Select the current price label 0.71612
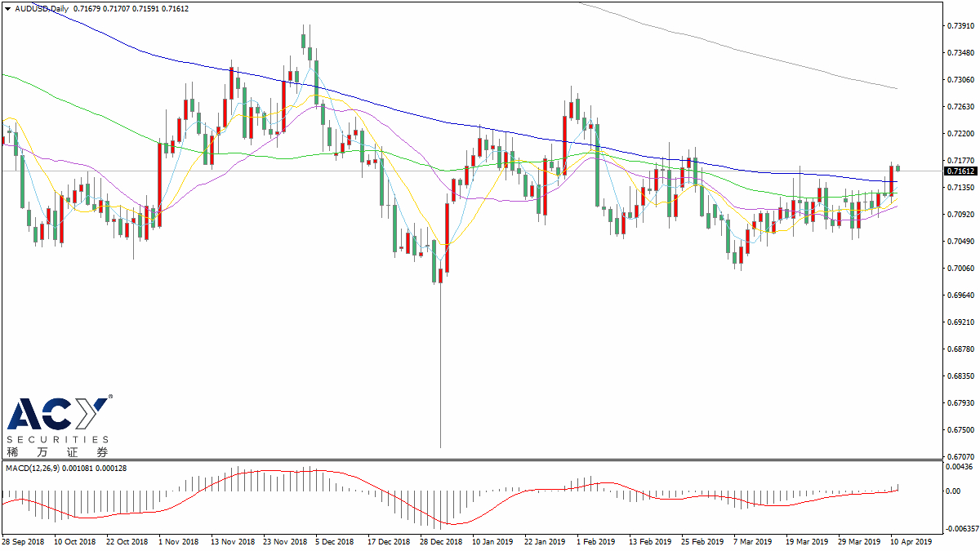This screenshot has height=551, width=980. 959,171
